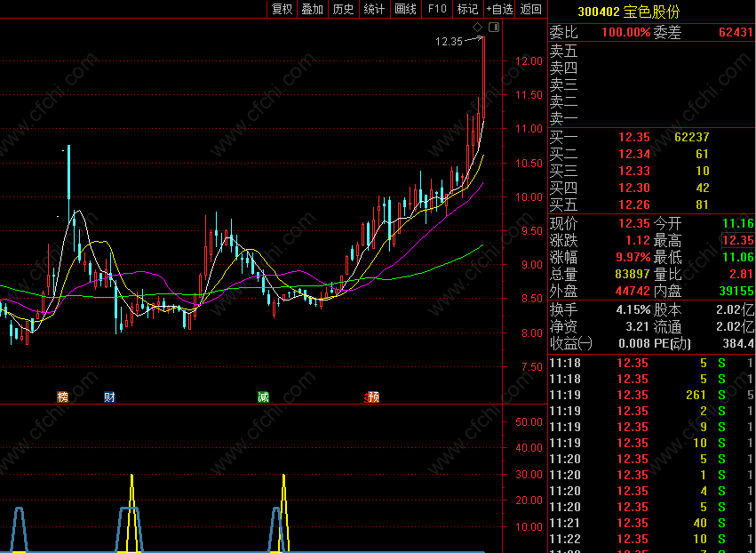Click the 买五 volume 81

(x=703, y=204)
